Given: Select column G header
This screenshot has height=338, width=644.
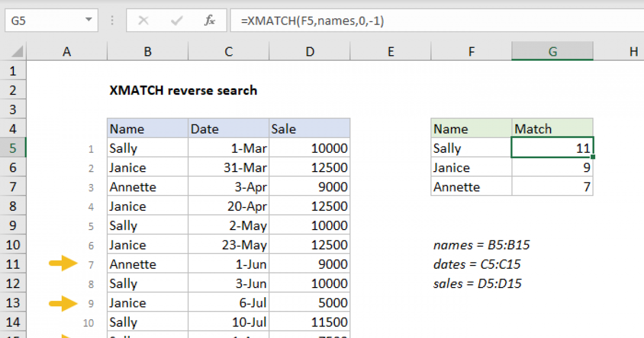Looking at the screenshot, I should [x=552, y=51].
